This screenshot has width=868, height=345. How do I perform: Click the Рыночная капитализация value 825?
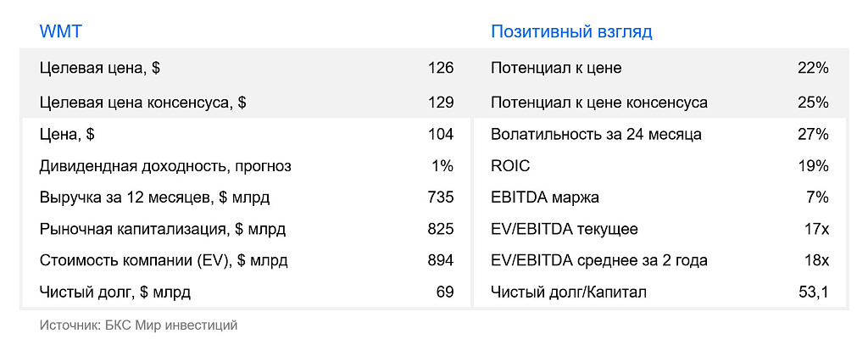point(441,229)
